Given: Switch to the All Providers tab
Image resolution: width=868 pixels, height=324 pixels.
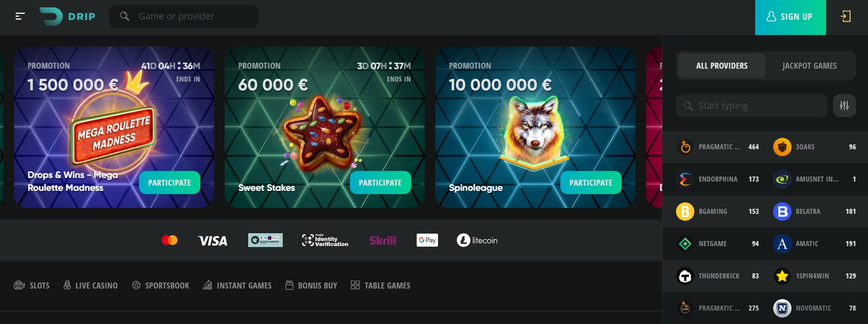Looking at the screenshot, I should (722, 66).
